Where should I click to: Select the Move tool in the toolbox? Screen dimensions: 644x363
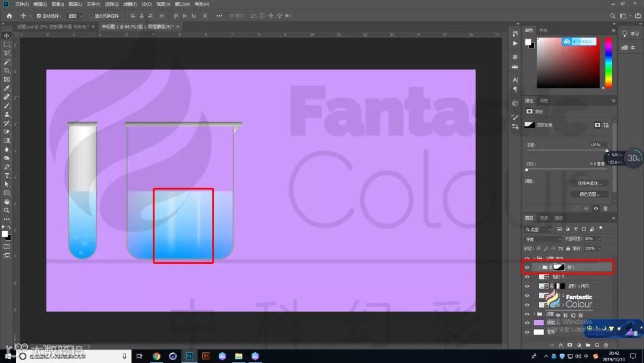(7, 36)
